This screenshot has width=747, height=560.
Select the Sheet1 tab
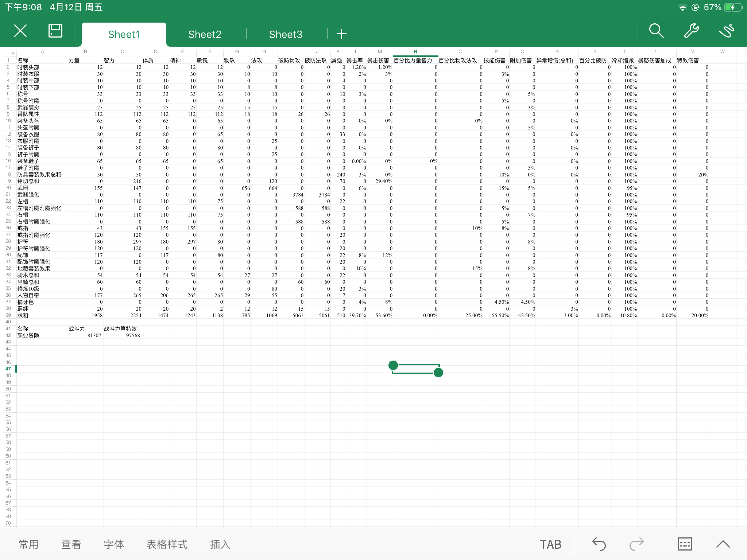pos(124,34)
